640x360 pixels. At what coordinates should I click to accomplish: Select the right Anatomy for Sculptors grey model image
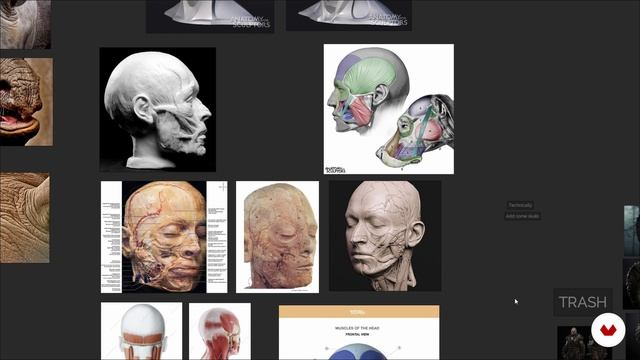tap(349, 16)
